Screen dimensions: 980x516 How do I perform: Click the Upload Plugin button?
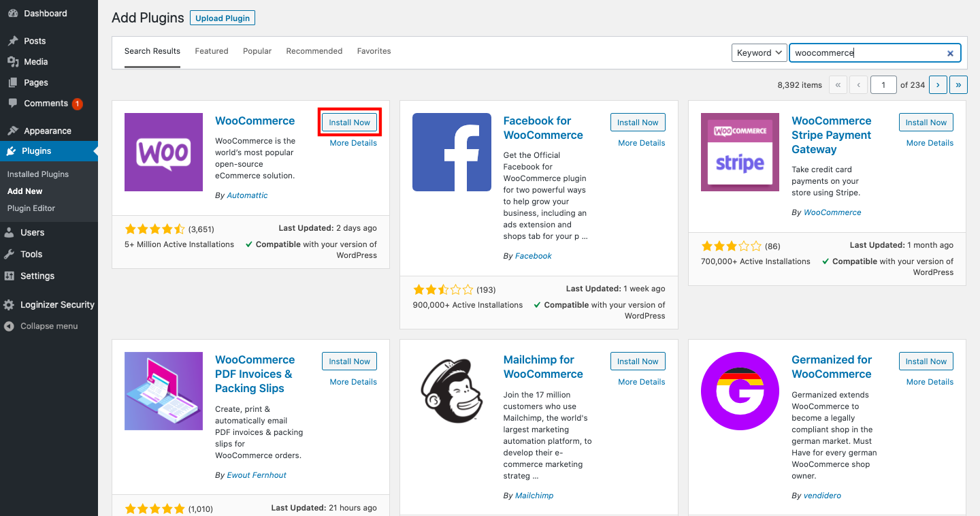pos(223,18)
